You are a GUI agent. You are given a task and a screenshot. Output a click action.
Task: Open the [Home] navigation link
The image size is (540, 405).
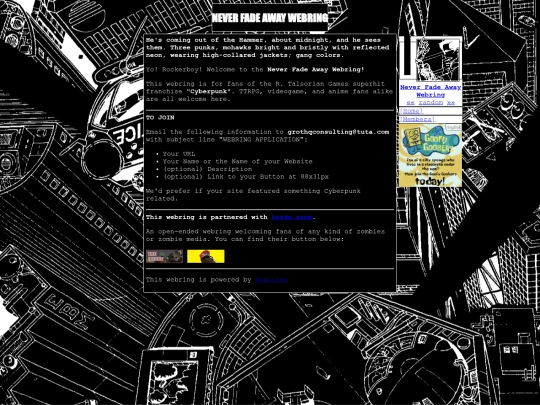pyautogui.click(x=411, y=111)
